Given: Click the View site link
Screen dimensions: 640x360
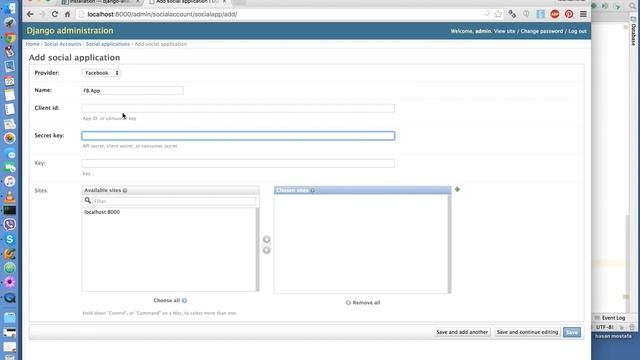Looking at the screenshot, I should coord(504,31).
